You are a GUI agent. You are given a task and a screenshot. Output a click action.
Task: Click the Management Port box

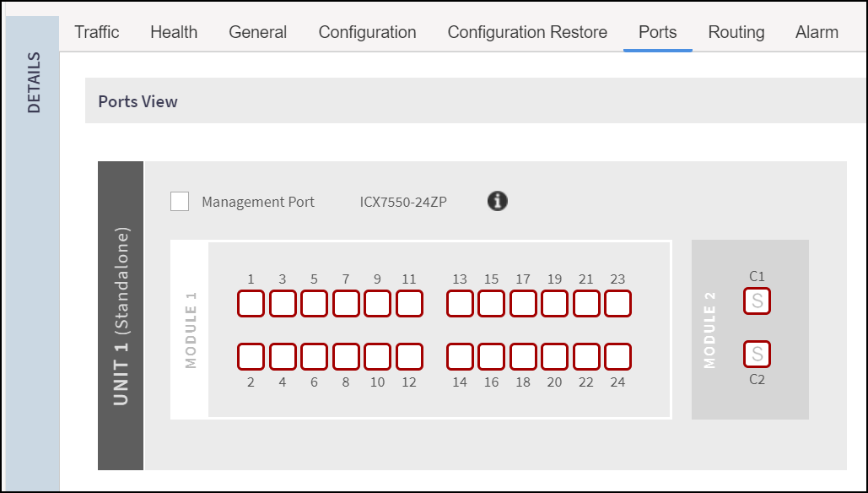[180, 202]
